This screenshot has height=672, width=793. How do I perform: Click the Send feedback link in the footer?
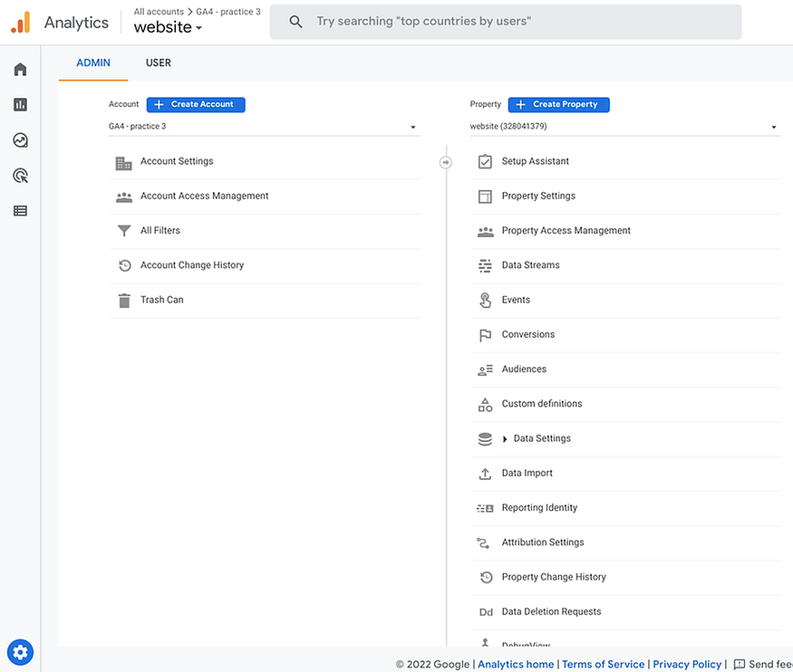763,664
